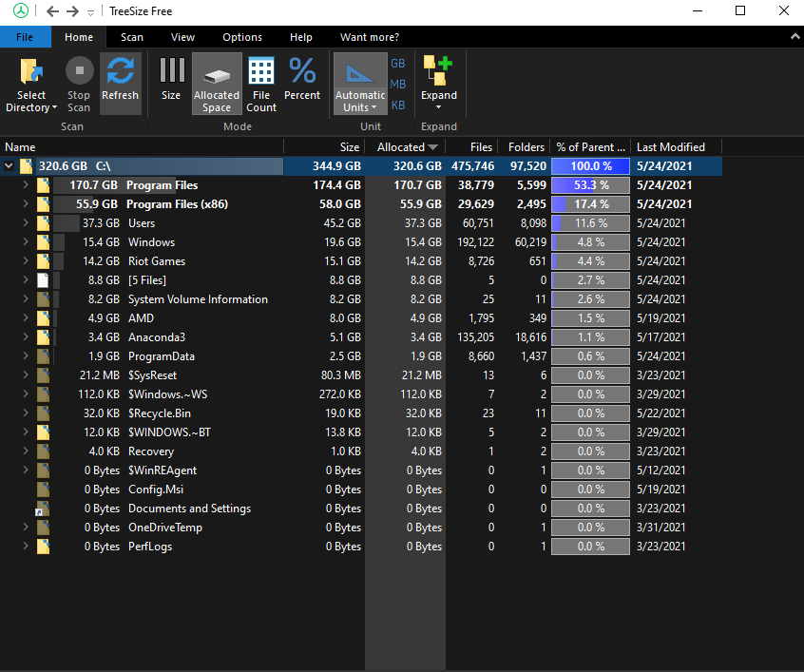Click the 17.4 % bar for Program Files (x86)
The width and height of the screenshot is (804, 672).
590,204
